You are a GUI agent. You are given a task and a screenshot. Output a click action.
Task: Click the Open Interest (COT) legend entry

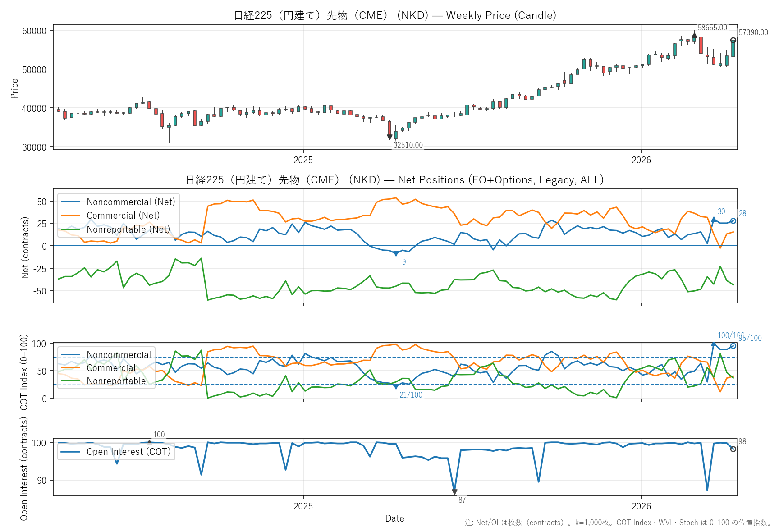click(x=128, y=452)
